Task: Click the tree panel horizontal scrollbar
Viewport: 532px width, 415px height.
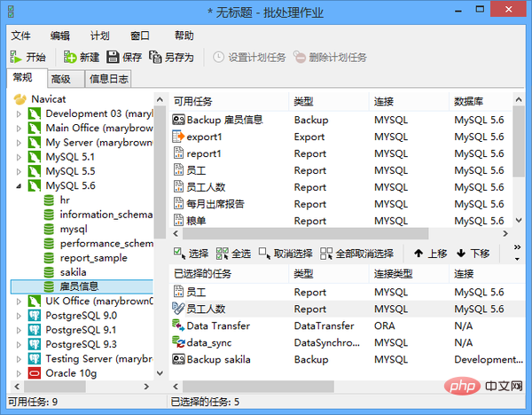Action: coord(55,387)
